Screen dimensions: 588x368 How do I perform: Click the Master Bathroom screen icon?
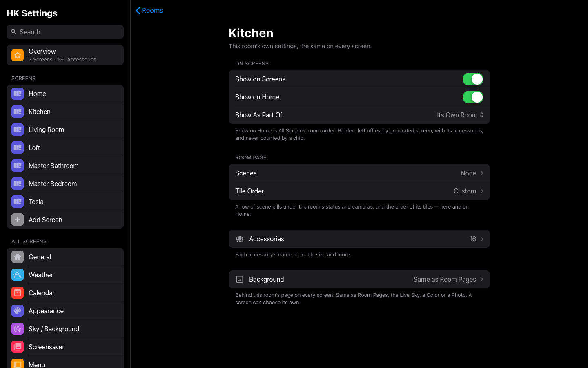[18, 166]
